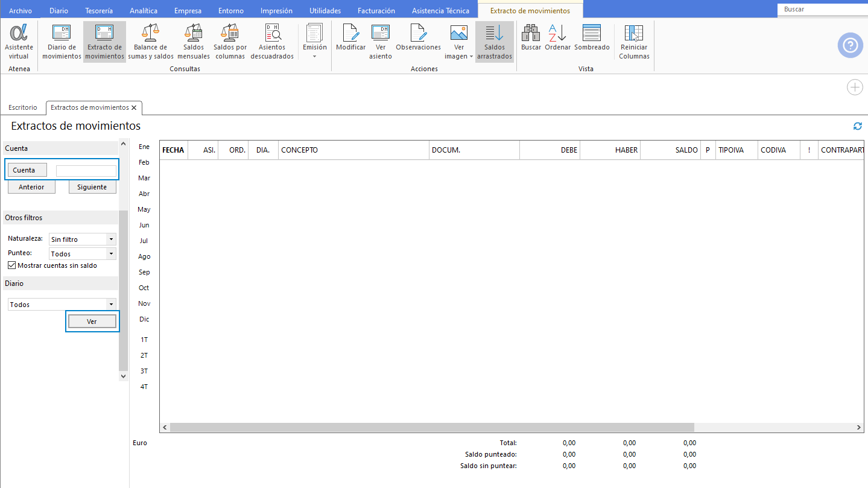Viewport: 868px width, 488px height.
Task: Uncheck Mostrar cuentas sin saldo
Action: 11,265
